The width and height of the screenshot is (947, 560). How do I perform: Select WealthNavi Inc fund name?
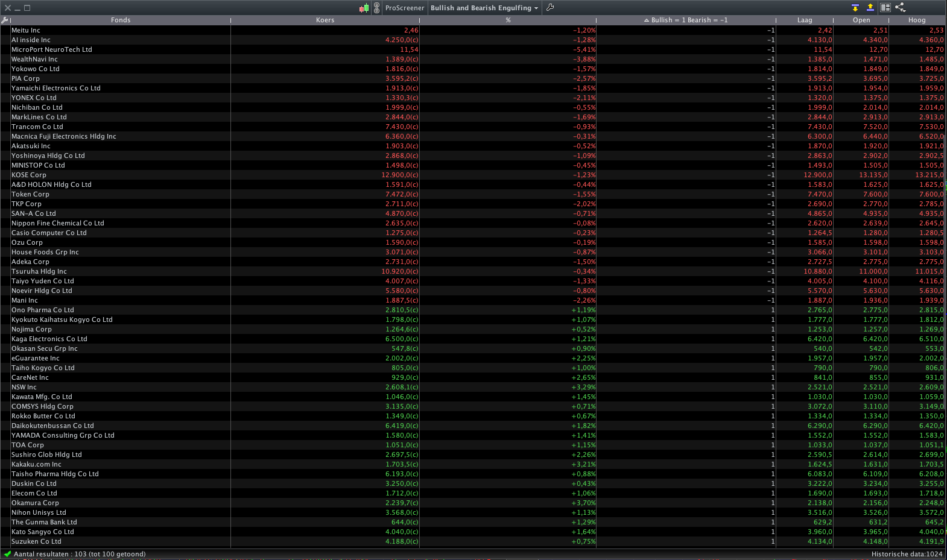coord(34,59)
